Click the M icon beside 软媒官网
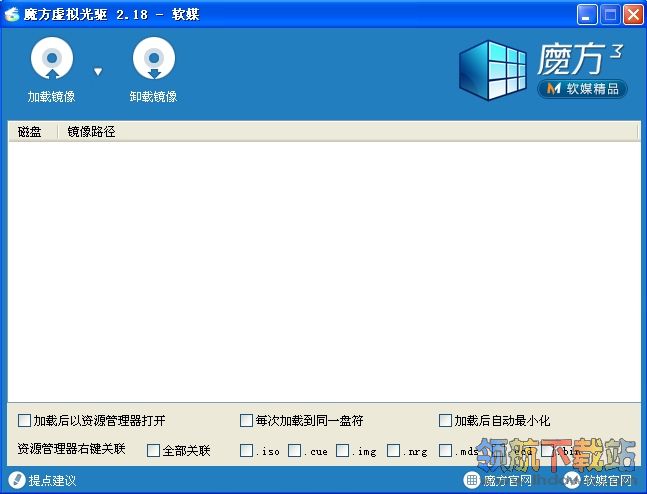The image size is (647, 494). [x=572, y=480]
